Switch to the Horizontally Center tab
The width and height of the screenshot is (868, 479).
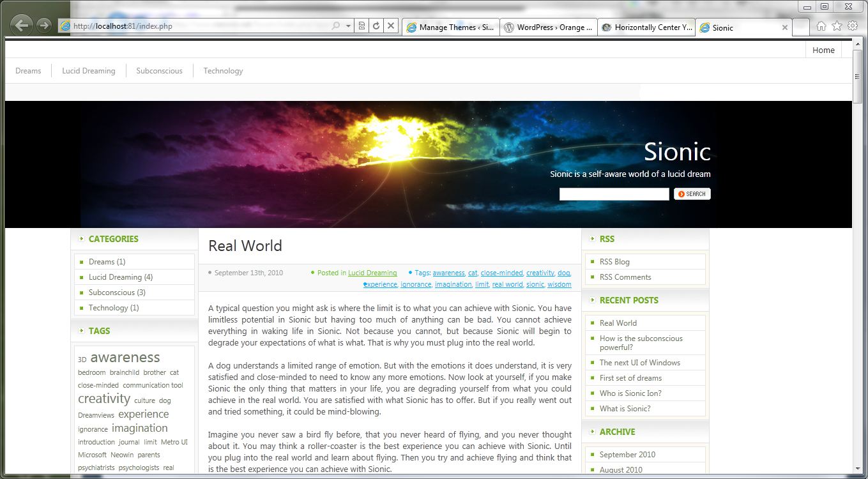[x=646, y=27]
